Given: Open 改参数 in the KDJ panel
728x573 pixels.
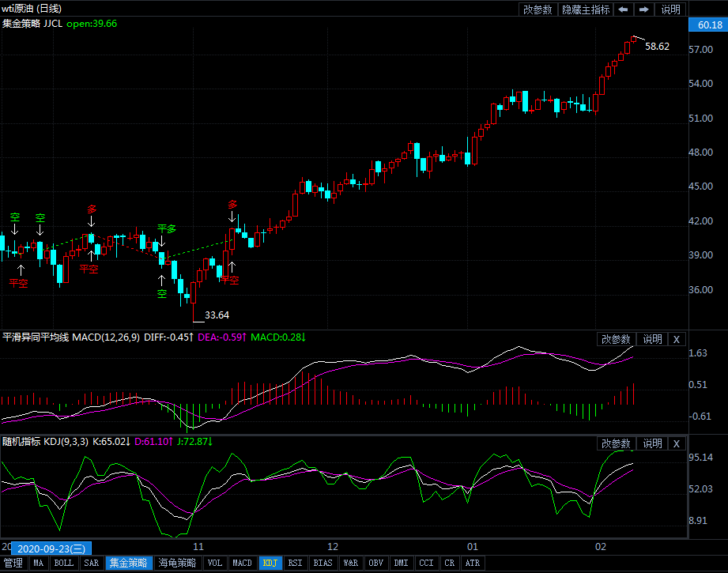Looking at the screenshot, I should [616, 443].
